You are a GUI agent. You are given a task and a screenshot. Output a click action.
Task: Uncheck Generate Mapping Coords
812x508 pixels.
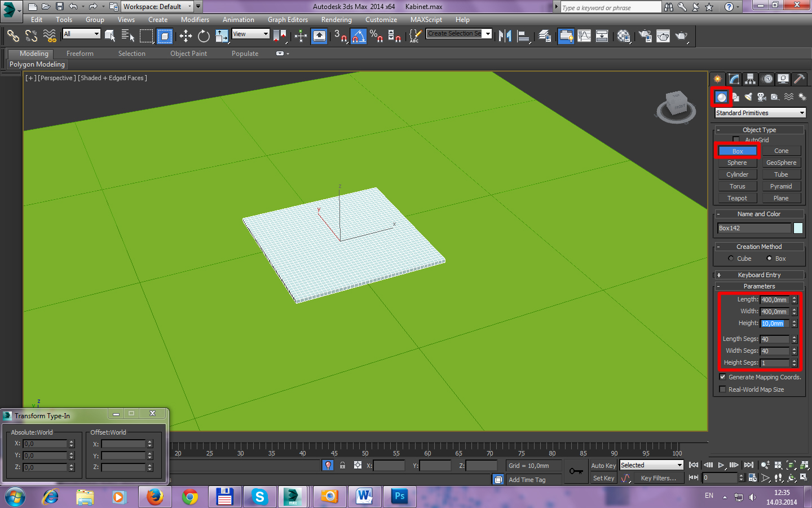tap(723, 377)
